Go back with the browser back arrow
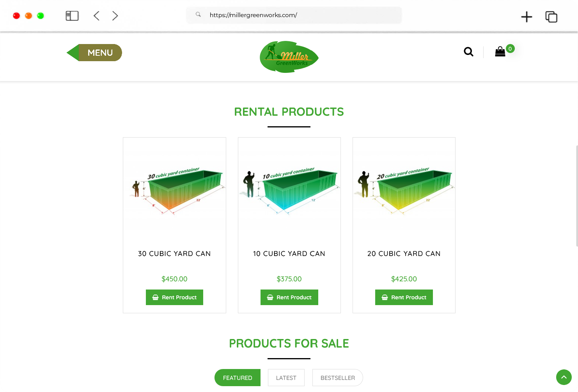 pyautogui.click(x=96, y=16)
